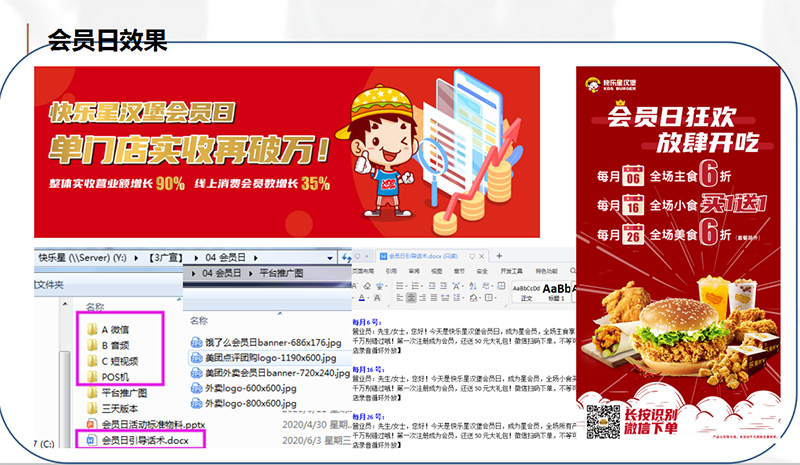This screenshot has width=800, height=465.
Task: Click the sort icon in ribbon
Action: (473, 286)
